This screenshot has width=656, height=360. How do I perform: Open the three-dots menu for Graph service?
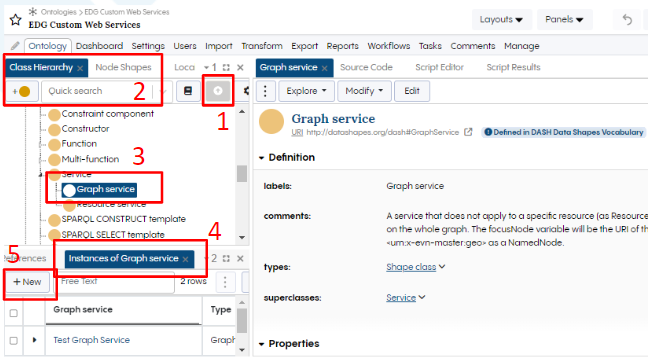(x=265, y=91)
